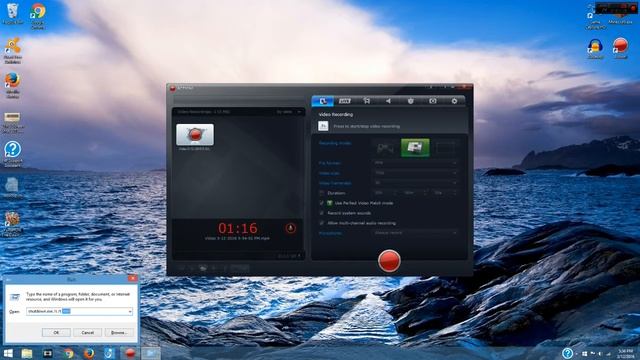The image size is (640, 360).
Task: Open Firefox from the taskbar
Action: (89, 353)
